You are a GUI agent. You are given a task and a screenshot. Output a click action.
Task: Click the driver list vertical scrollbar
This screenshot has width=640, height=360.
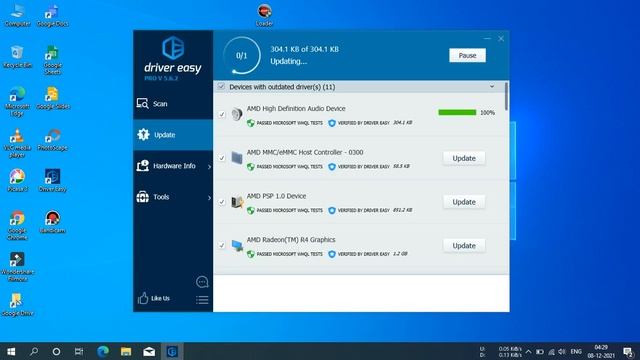(x=507, y=96)
